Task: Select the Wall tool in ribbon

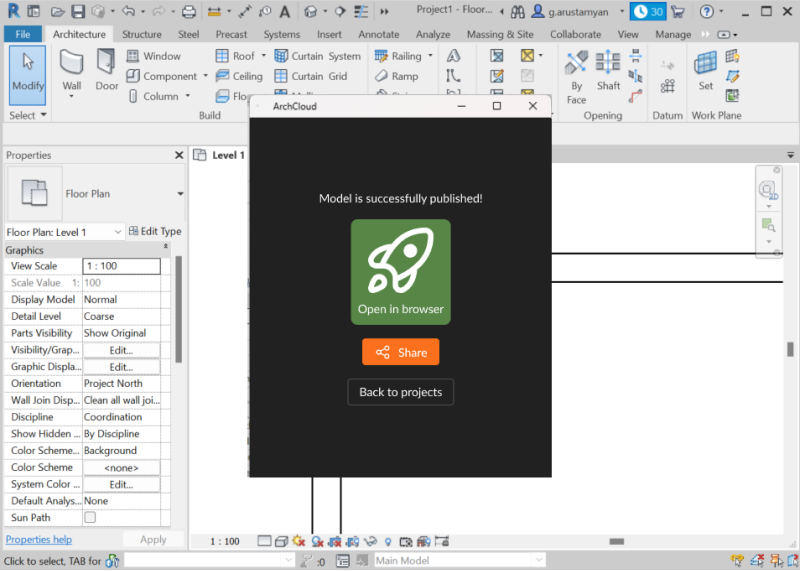Action: (x=72, y=70)
